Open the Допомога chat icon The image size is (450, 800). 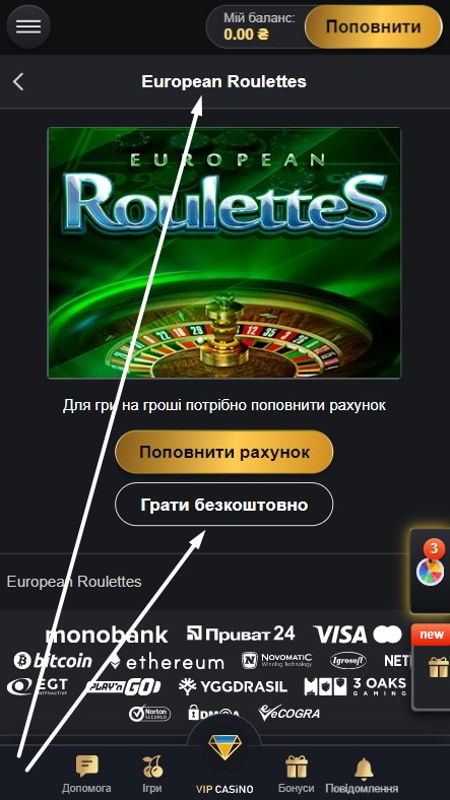pyautogui.click(x=87, y=766)
